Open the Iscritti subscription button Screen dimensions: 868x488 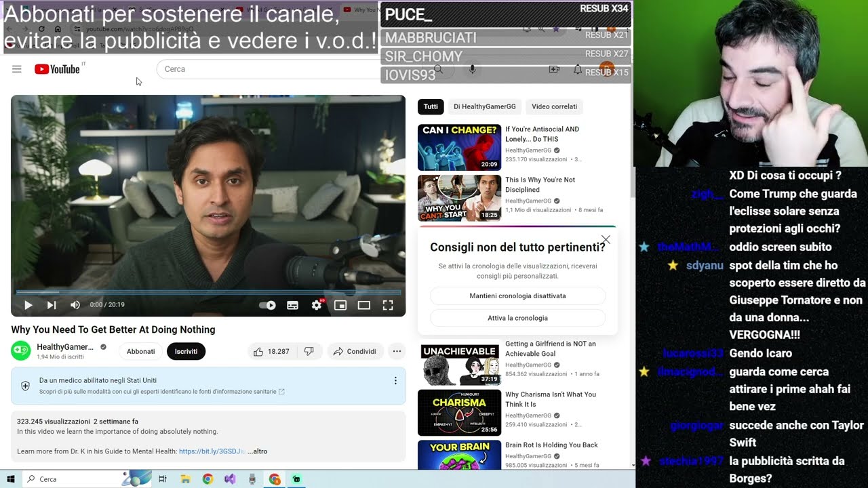point(186,351)
